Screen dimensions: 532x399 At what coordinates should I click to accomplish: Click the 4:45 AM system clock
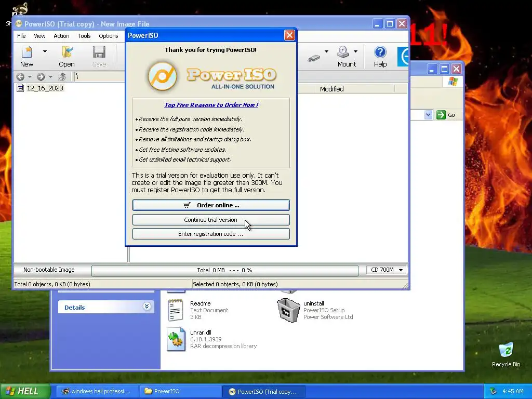(513, 392)
